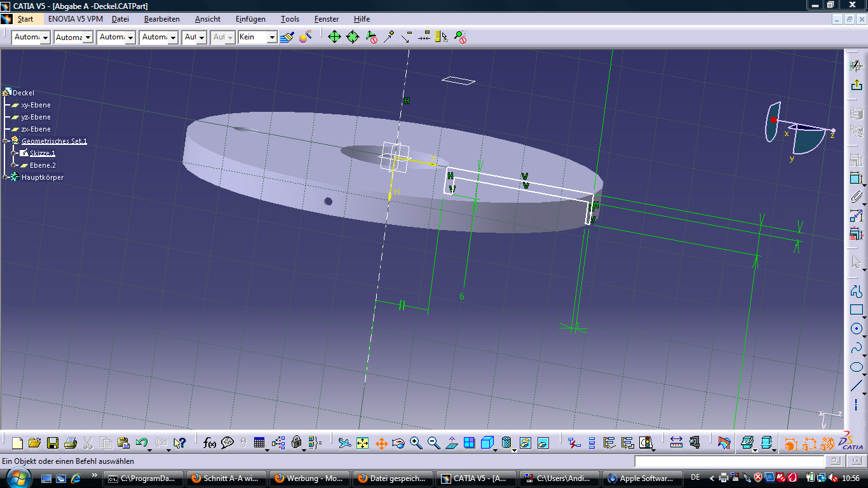The height and width of the screenshot is (488, 868).
Task: Select the Profile sketch tool
Action: point(857,292)
